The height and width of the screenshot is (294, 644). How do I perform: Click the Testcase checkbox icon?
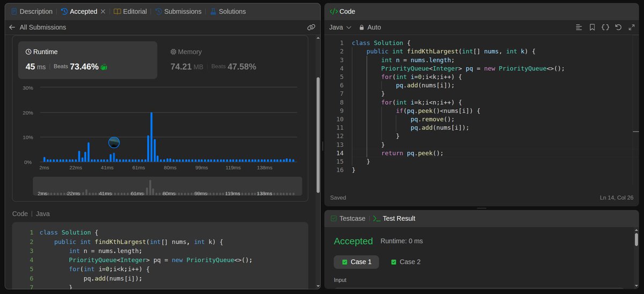(x=334, y=218)
